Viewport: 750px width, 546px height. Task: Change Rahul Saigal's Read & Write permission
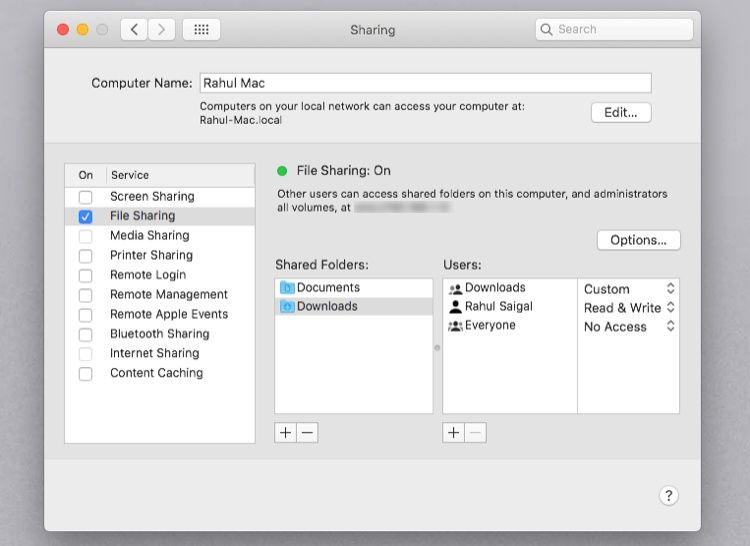point(629,308)
